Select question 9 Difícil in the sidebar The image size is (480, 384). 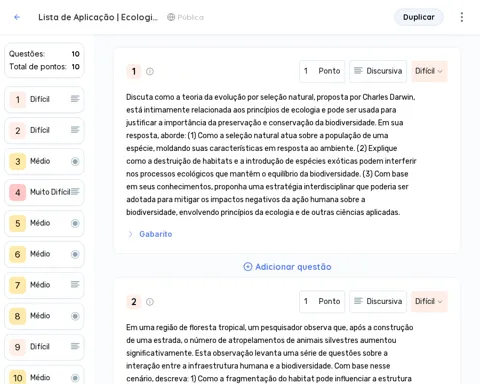tap(44, 347)
